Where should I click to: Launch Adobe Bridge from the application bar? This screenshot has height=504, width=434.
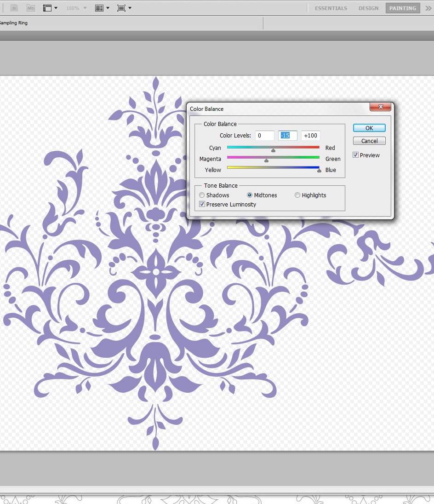(x=14, y=8)
